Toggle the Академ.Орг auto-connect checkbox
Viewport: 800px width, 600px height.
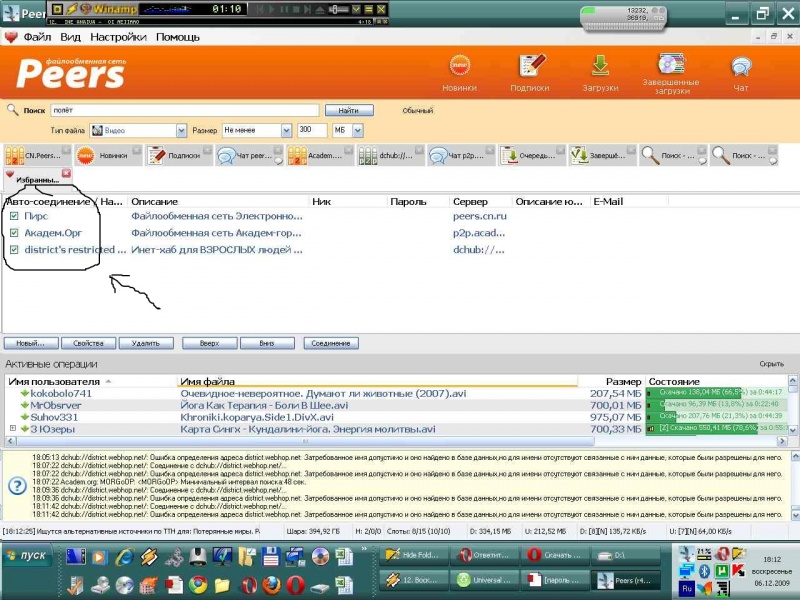coord(14,233)
